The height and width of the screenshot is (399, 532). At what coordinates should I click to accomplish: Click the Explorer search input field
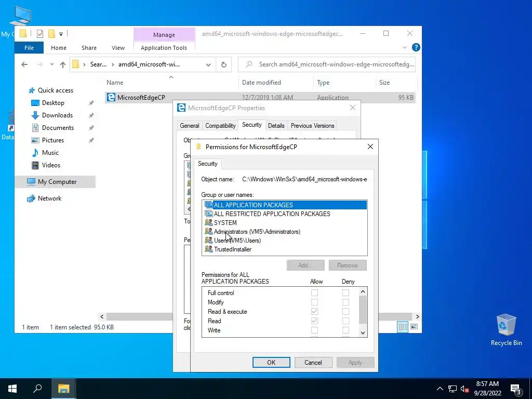coord(327,64)
